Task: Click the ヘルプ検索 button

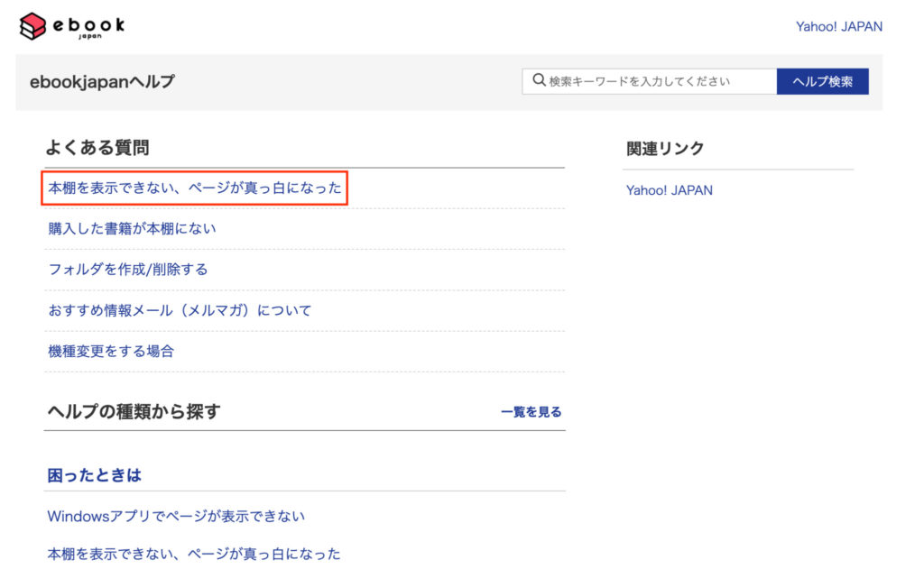Action: [823, 81]
